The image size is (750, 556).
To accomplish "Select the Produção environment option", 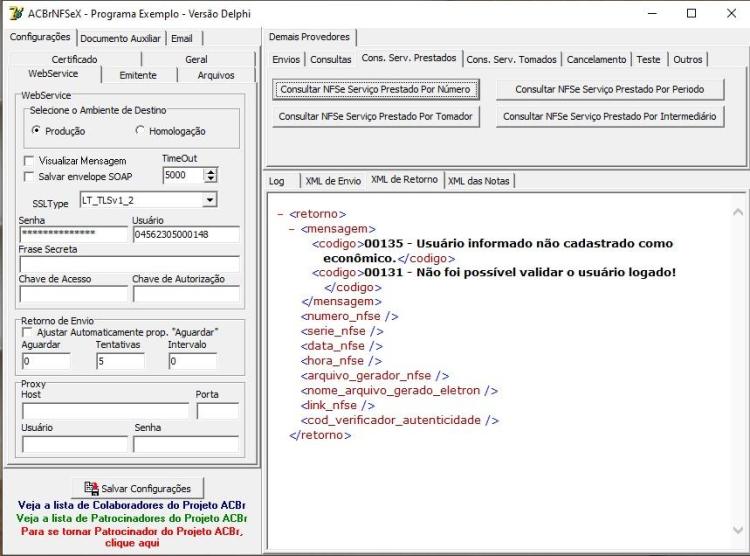I will [x=36, y=130].
